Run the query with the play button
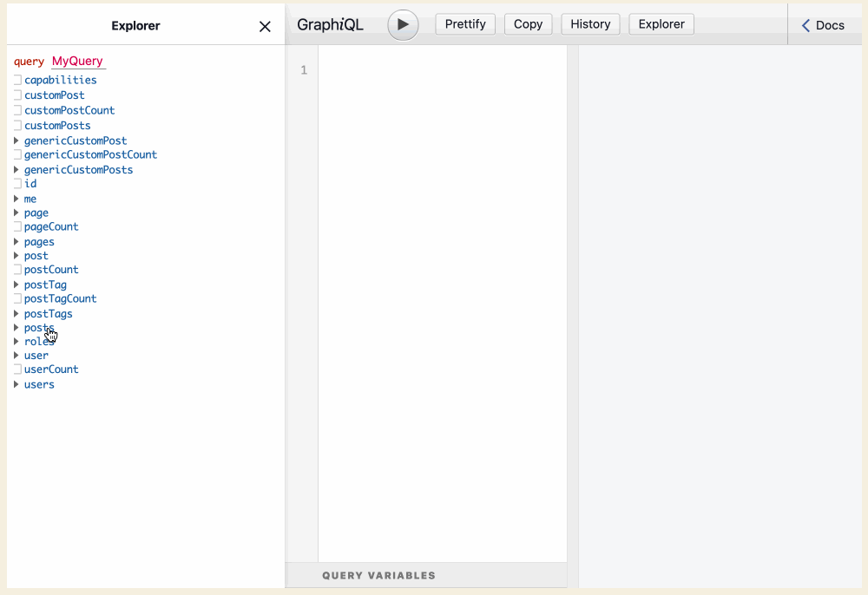868x595 pixels. tap(403, 25)
